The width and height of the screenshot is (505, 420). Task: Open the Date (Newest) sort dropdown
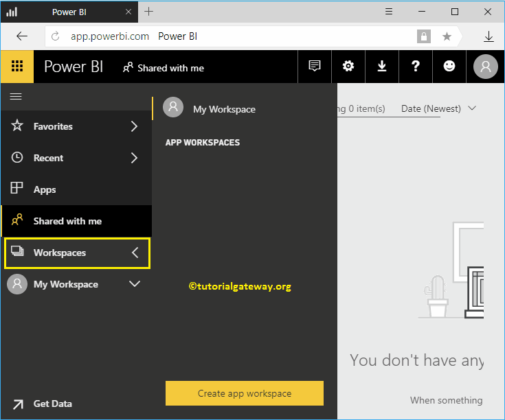[438, 108]
